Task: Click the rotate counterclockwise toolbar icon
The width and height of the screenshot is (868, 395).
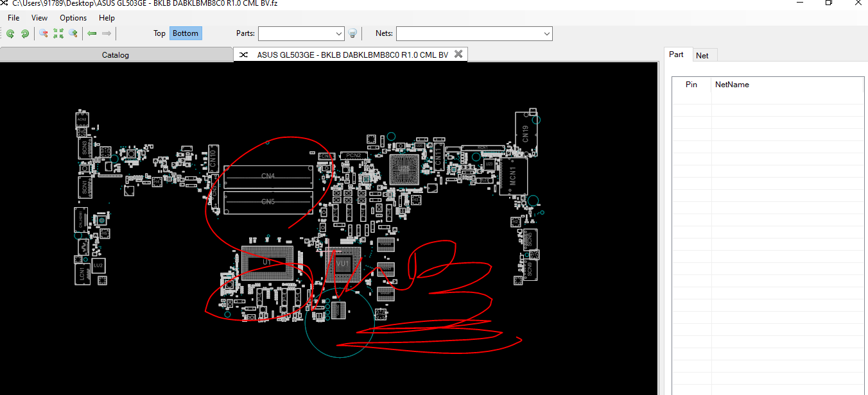Action: tap(10, 33)
